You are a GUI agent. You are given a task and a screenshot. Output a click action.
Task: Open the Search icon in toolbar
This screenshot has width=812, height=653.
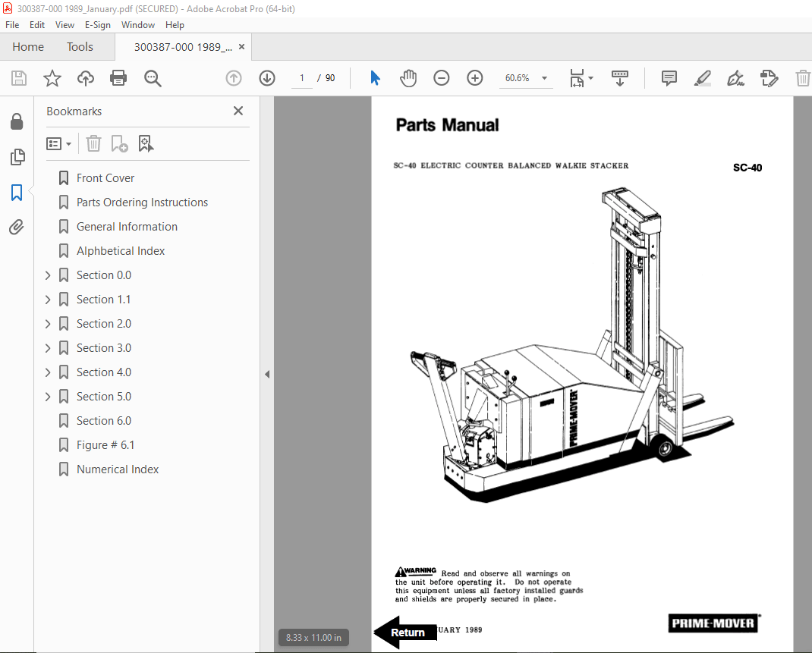tap(152, 77)
